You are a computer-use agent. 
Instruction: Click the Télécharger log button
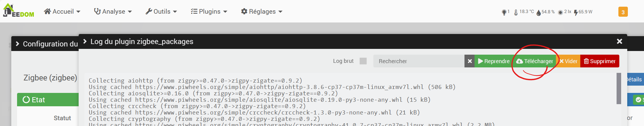click(x=534, y=61)
